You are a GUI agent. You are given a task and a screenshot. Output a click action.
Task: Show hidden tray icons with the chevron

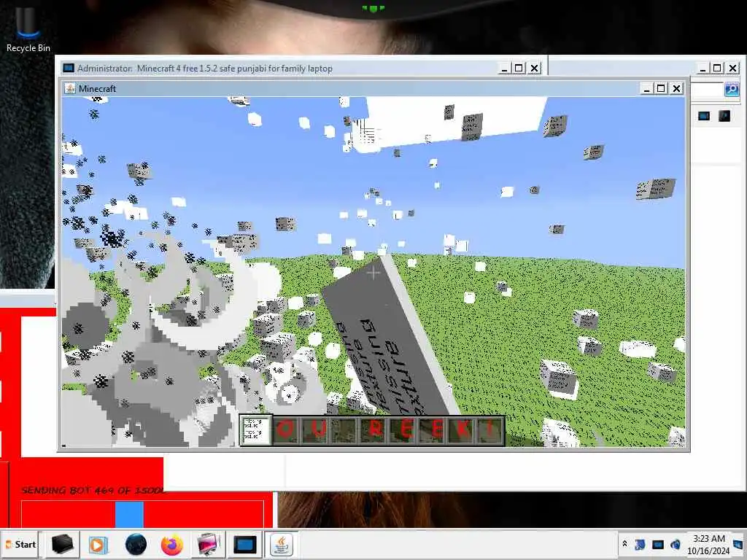point(624,543)
